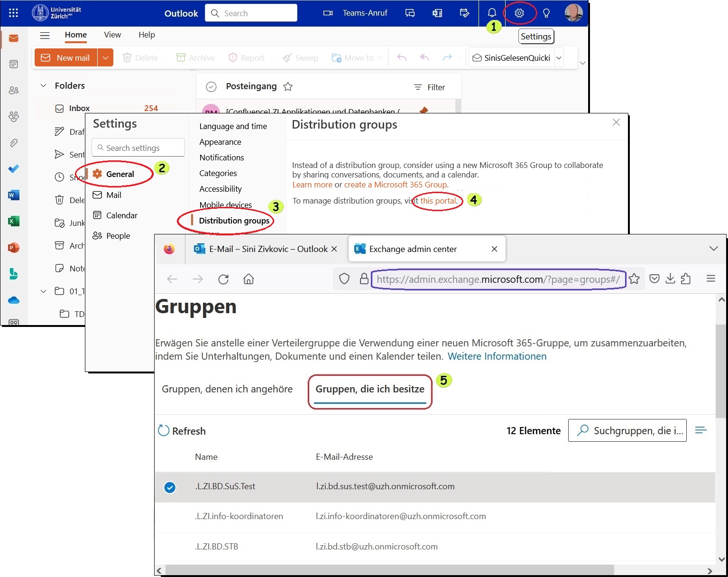Screen dimensions: 728x577
Task: Open Settings gear icon in Outlook header
Action: tap(519, 13)
